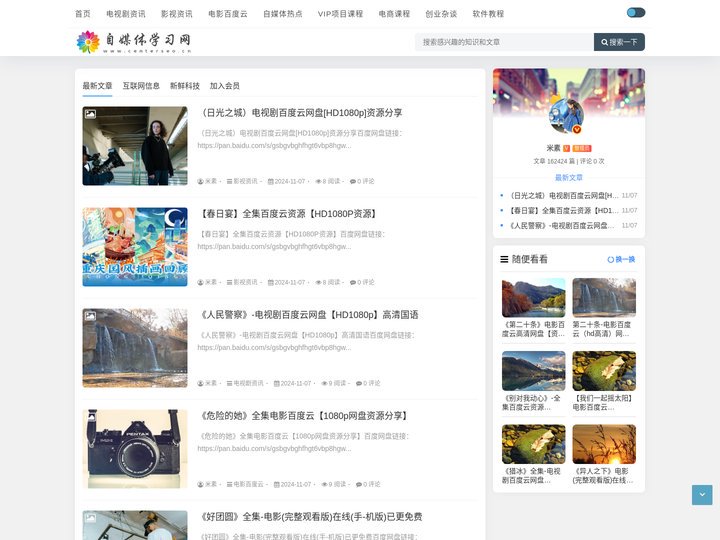Click author icon under 日光之城 article
This screenshot has width=720, height=540.
[x=201, y=181]
